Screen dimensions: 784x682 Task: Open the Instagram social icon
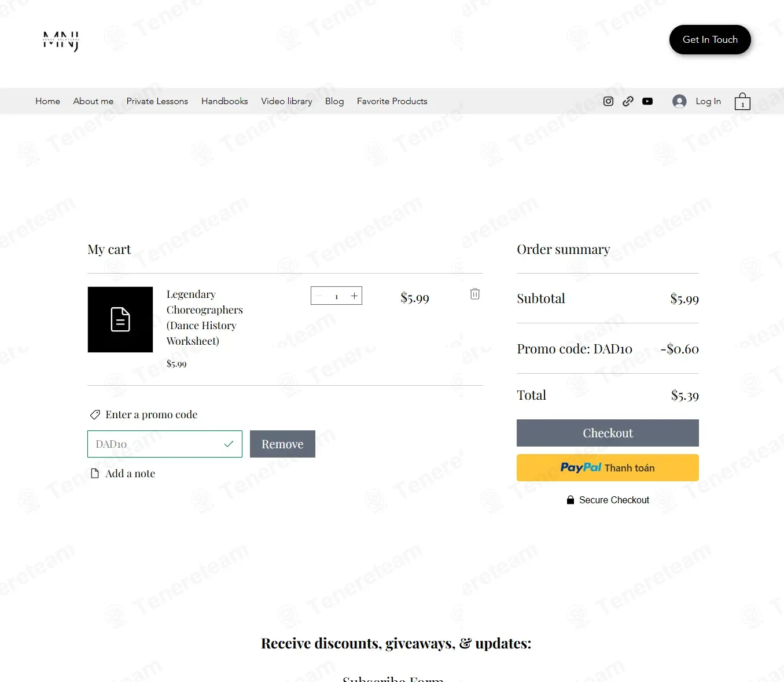tap(608, 101)
